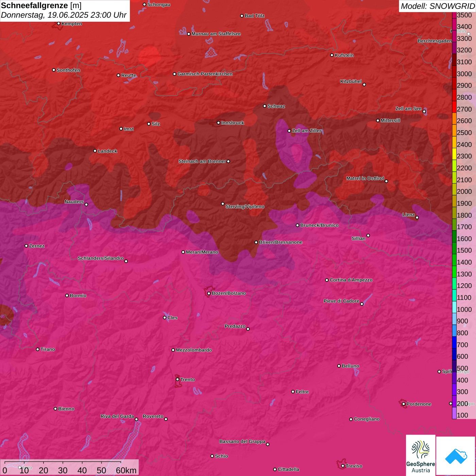Click the Nauders town marker
The image size is (476, 476).
tap(86, 205)
